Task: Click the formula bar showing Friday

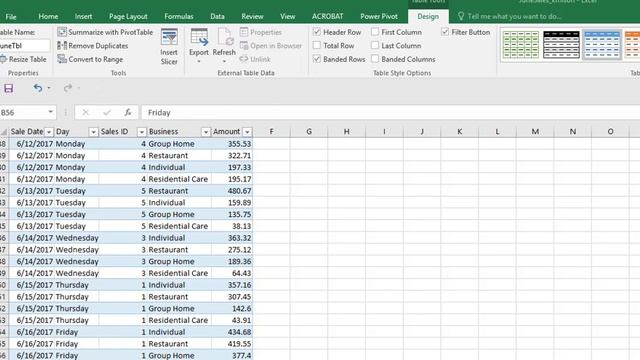Action: [x=390, y=112]
